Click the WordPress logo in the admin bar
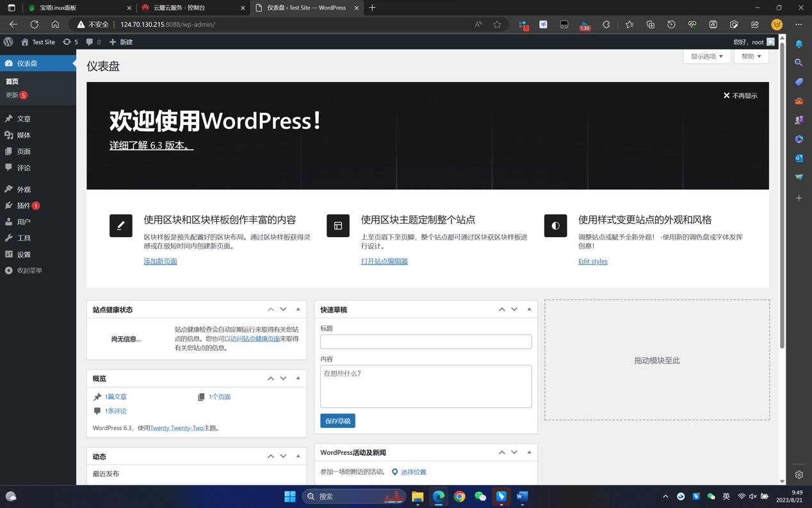Image resolution: width=812 pixels, height=508 pixels. point(8,42)
